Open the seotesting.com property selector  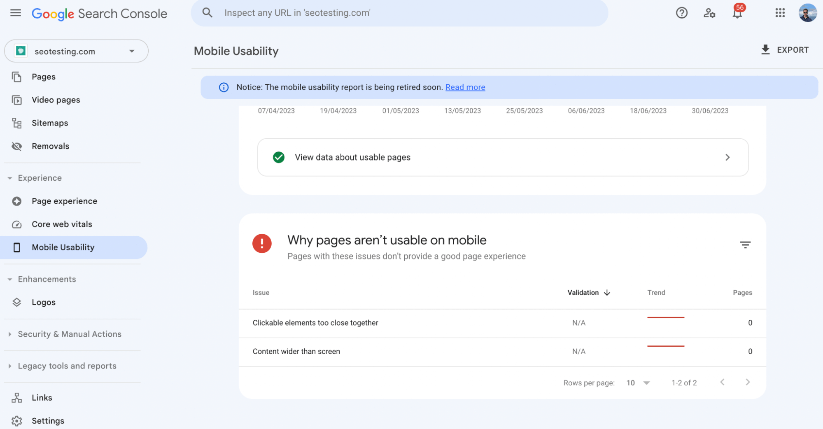(76, 51)
